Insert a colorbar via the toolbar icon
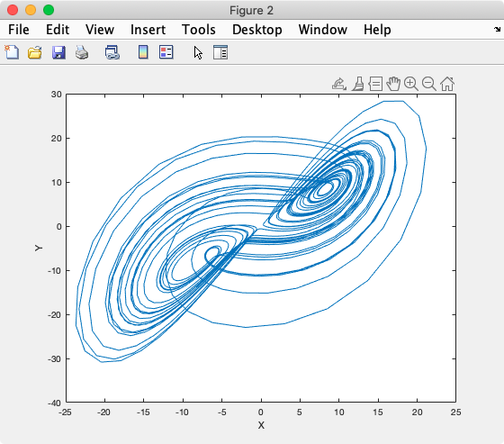Screen dimensions: 504x444 143,52
